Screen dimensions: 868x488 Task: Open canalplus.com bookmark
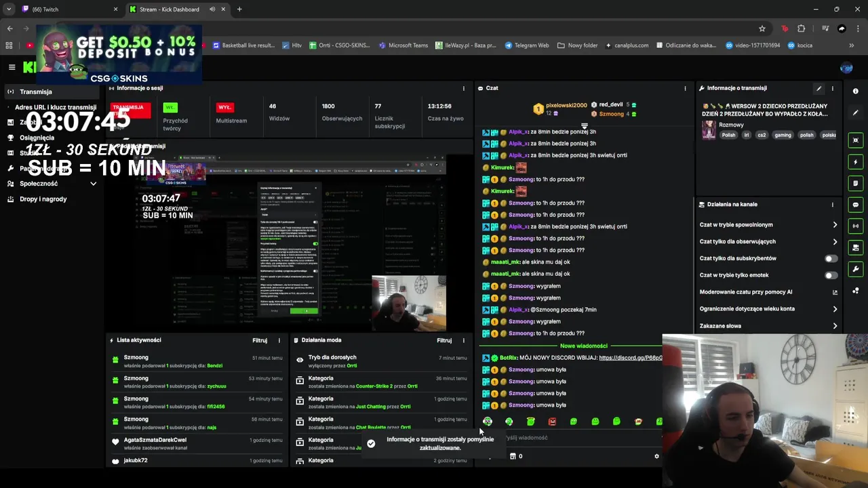(x=627, y=45)
